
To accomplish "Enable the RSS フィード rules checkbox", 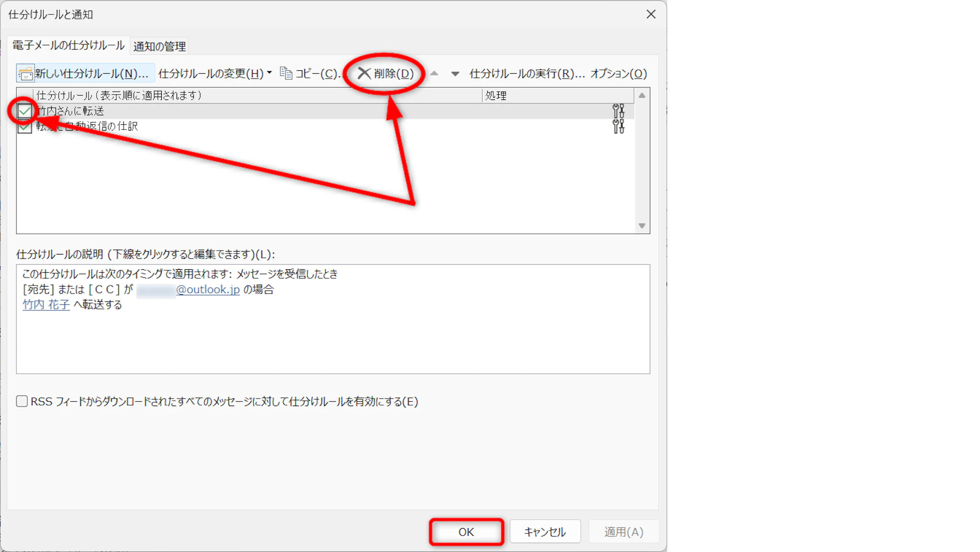I will (x=22, y=401).
